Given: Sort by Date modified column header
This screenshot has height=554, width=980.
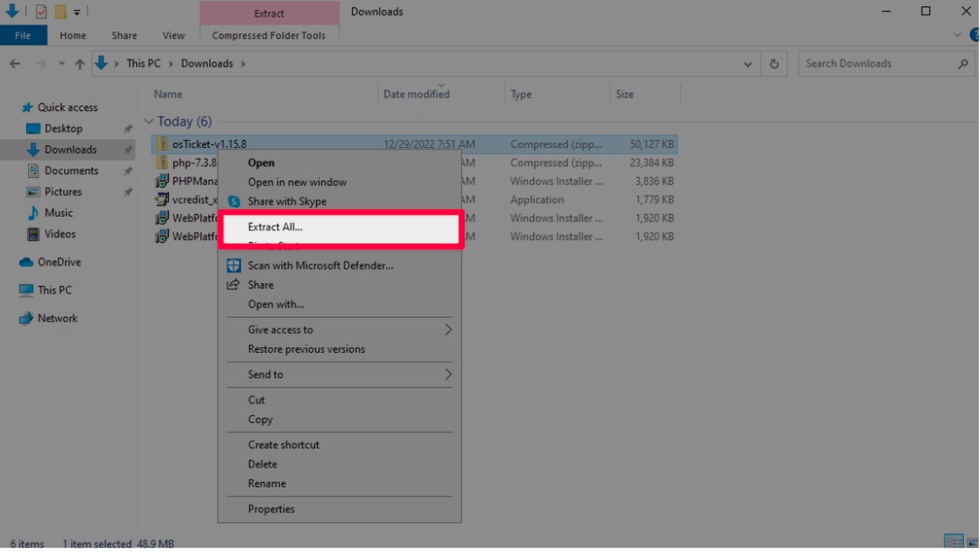Looking at the screenshot, I should click(416, 95).
